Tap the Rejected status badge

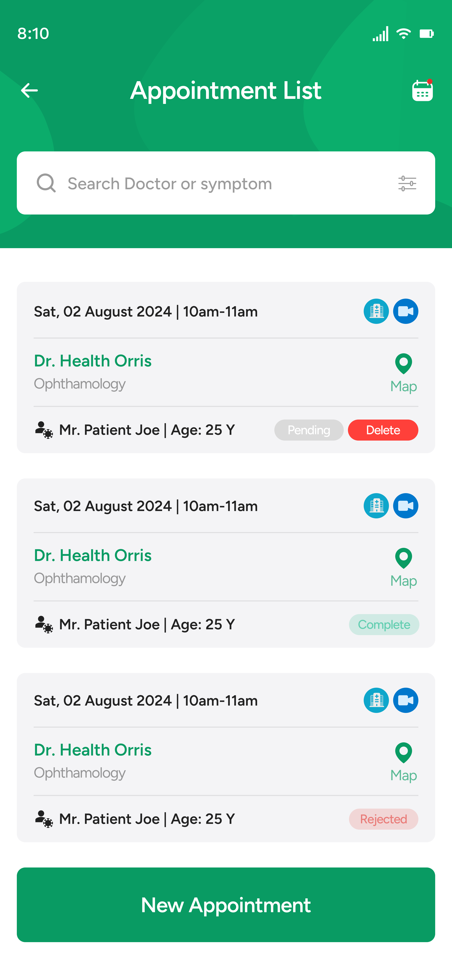click(x=383, y=819)
